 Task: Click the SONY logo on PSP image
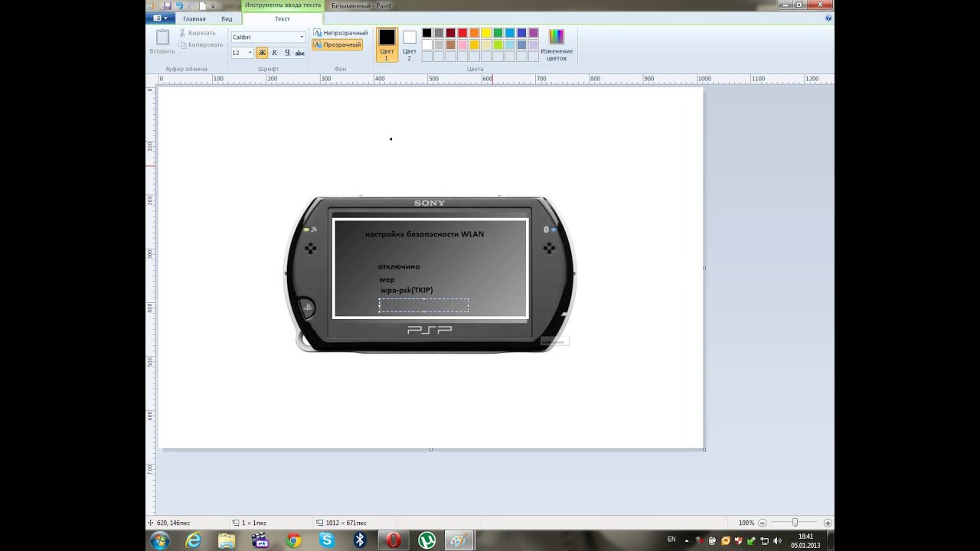[x=430, y=203]
